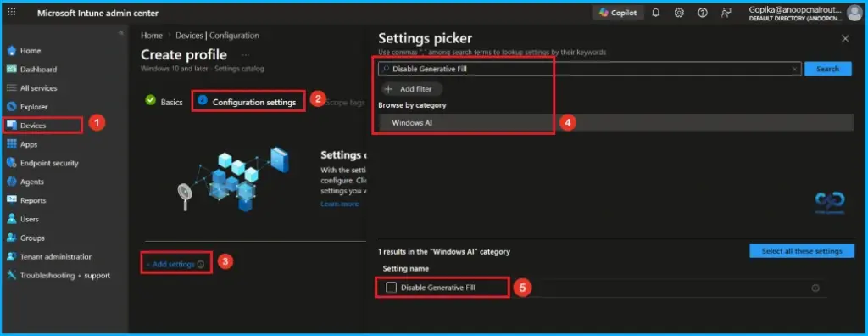This screenshot has width=868, height=336.
Task: Click the Search button
Action: [x=827, y=69]
